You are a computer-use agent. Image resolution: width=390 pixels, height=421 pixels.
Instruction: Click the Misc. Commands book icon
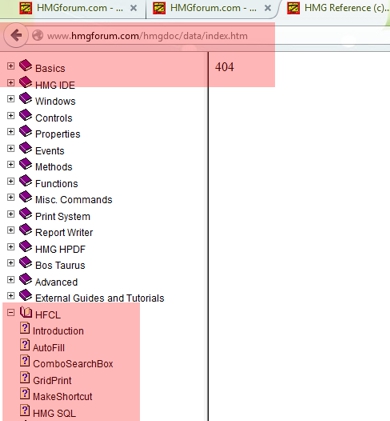(25, 197)
